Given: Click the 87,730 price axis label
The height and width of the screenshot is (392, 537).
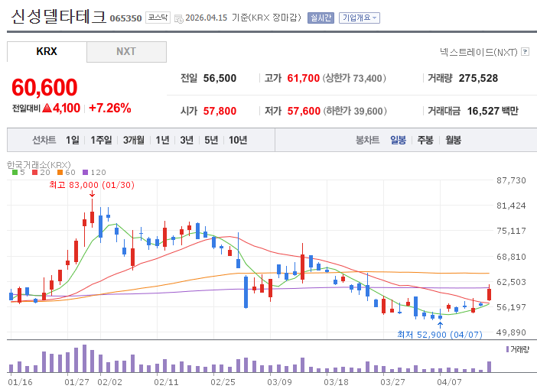Looking at the screenshot, I should 511,180.
